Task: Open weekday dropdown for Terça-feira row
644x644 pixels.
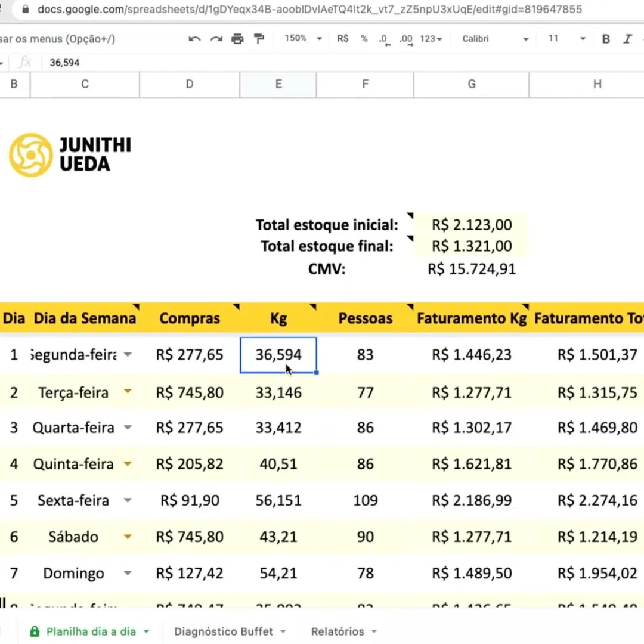Action: [x=128, y=391]
